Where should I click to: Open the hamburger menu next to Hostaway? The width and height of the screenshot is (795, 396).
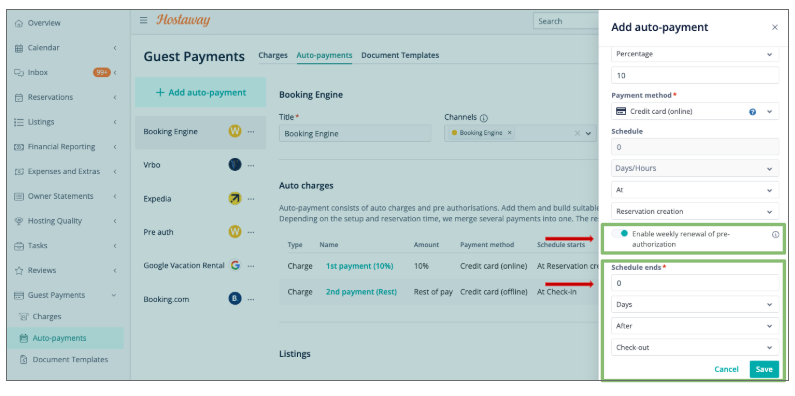pos(143,20)
